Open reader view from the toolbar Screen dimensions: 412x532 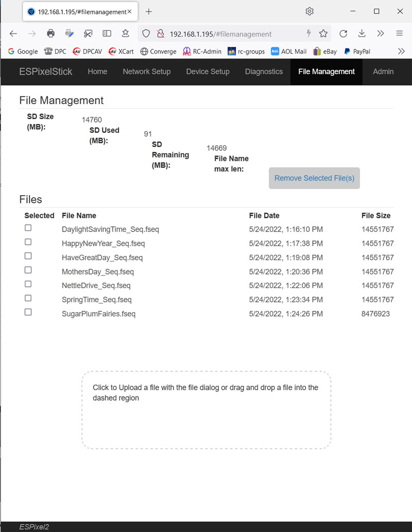pyautogui.click(x=107, y=32)
